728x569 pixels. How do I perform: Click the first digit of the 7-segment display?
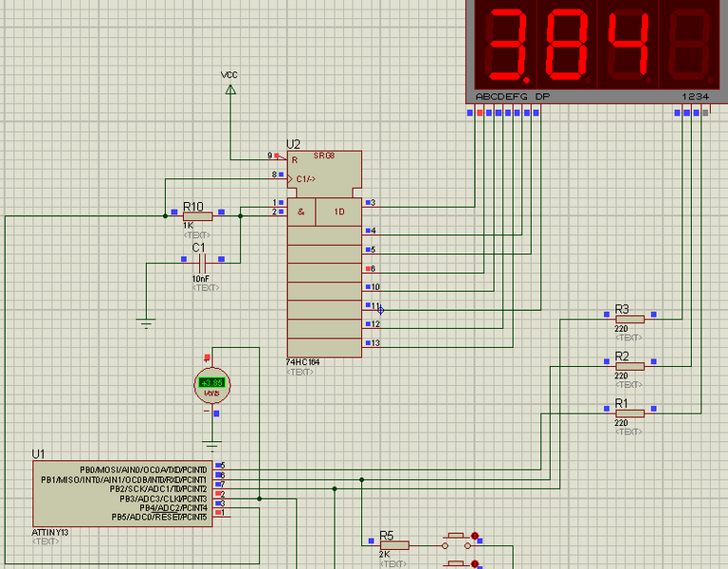click(507, 47)
